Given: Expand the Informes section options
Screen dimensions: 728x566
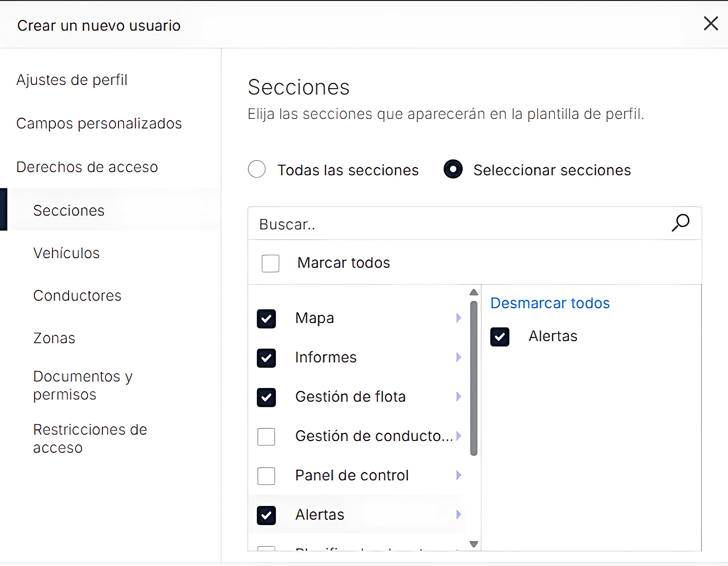Looking at the screenshot, I should [x=459, y=357].
